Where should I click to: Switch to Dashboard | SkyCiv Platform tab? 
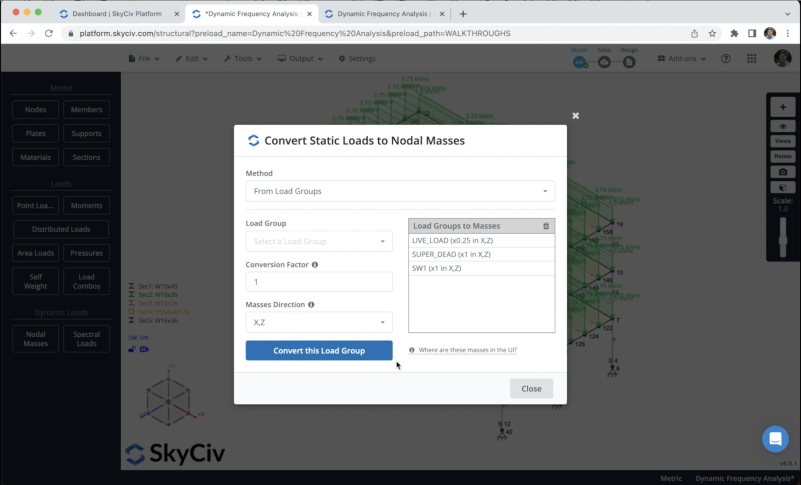[116, 14]
